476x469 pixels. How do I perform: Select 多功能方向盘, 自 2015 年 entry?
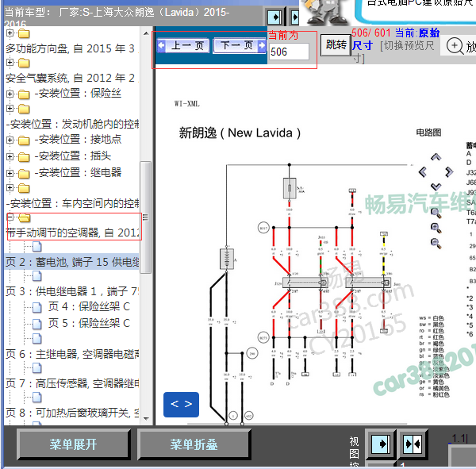70,48
